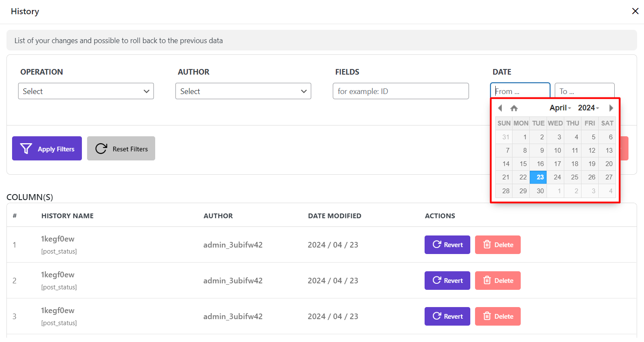
Task: Click home icon in date picker
Action: point(514,108)
